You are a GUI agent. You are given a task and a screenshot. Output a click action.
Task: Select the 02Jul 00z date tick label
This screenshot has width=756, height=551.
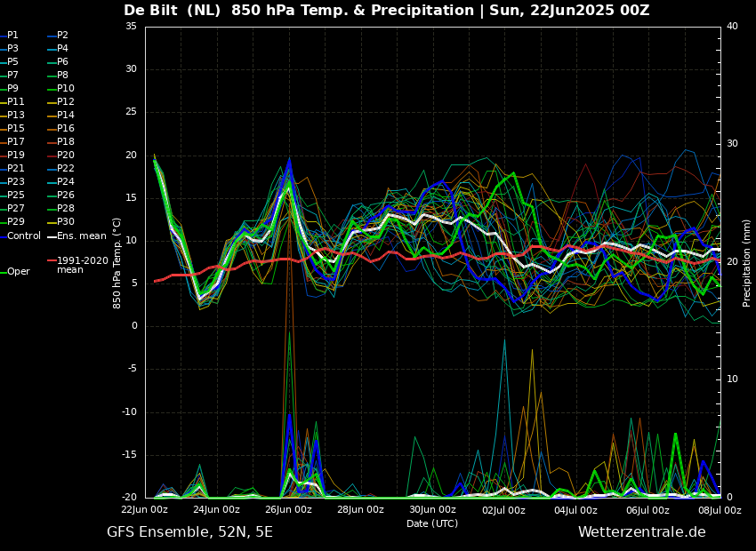504,510
